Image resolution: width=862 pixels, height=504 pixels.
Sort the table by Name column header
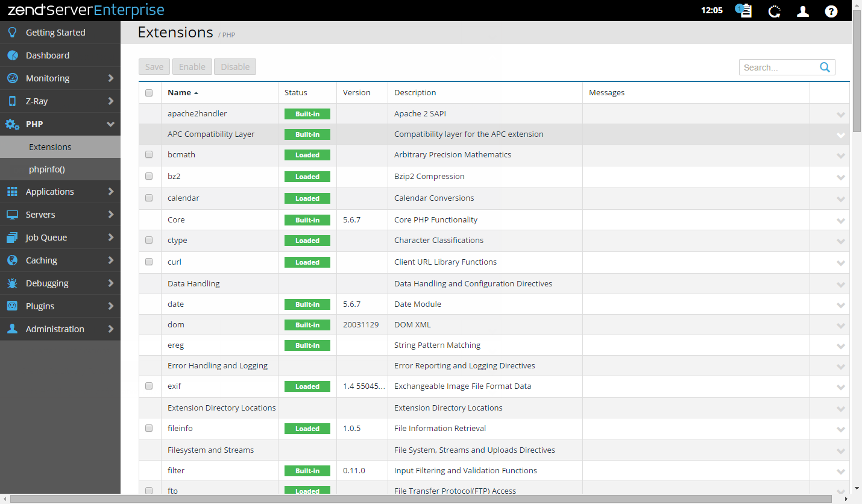[179, 93]
